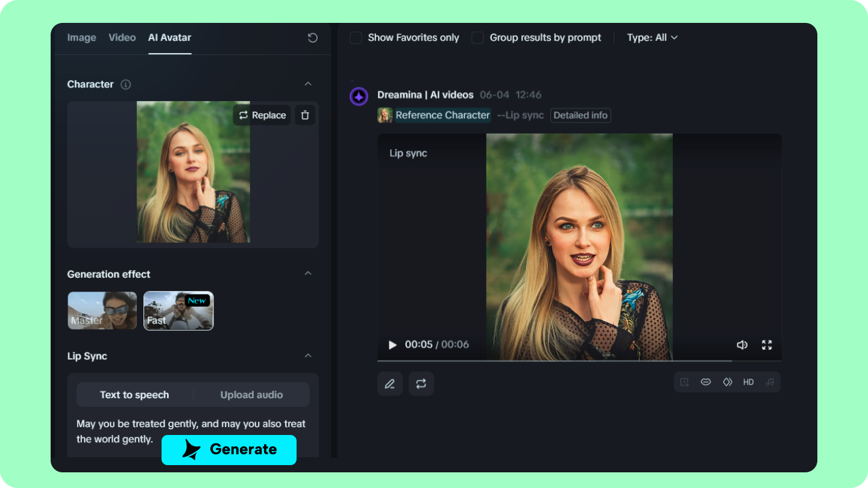Choose the Fast generation effect
868x488 pixels.
(x=178, y=311)
